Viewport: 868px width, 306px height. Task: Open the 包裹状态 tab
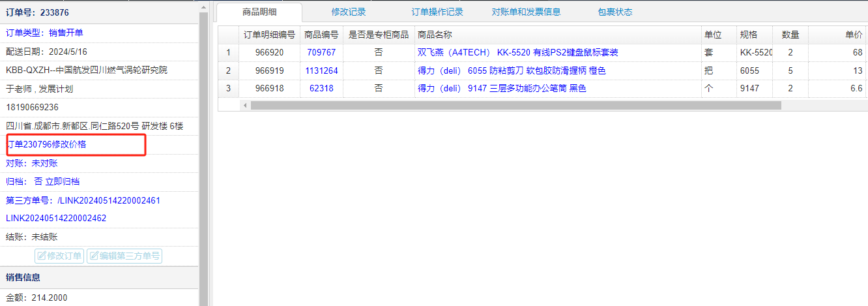(x=615, y=12)
